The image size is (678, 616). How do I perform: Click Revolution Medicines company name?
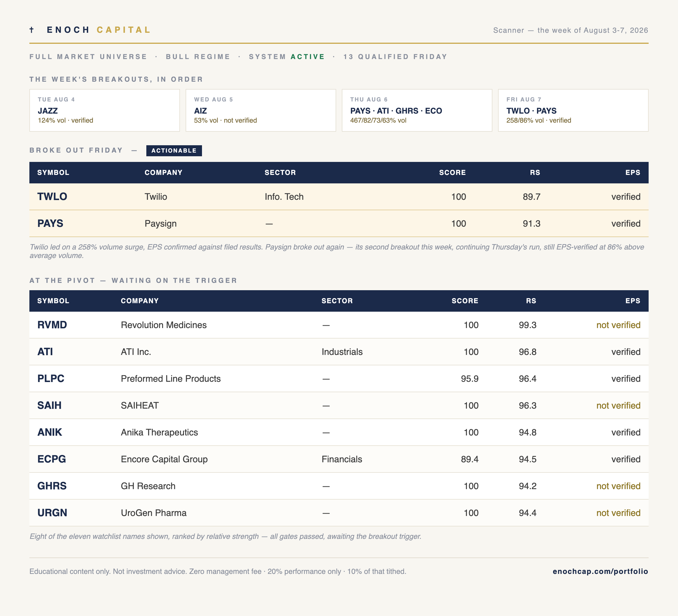[164, 325]
